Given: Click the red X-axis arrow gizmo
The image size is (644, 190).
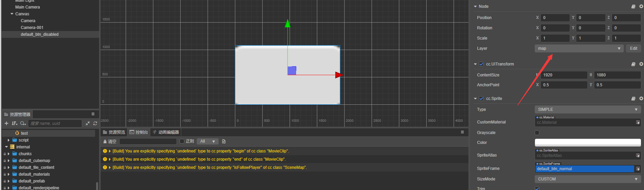Looking at the screenshot, I should 339,75.
